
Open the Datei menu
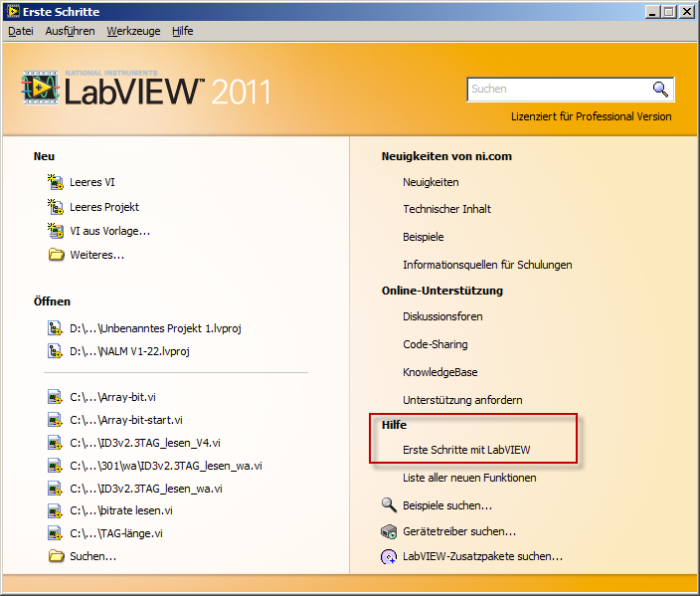click(21, 31)
